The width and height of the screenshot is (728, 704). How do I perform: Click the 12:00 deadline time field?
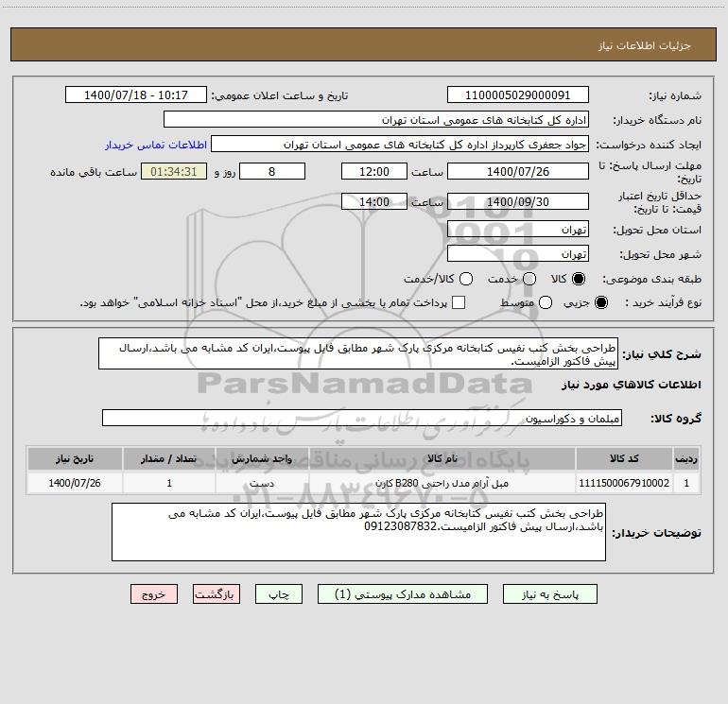point(374,171)
